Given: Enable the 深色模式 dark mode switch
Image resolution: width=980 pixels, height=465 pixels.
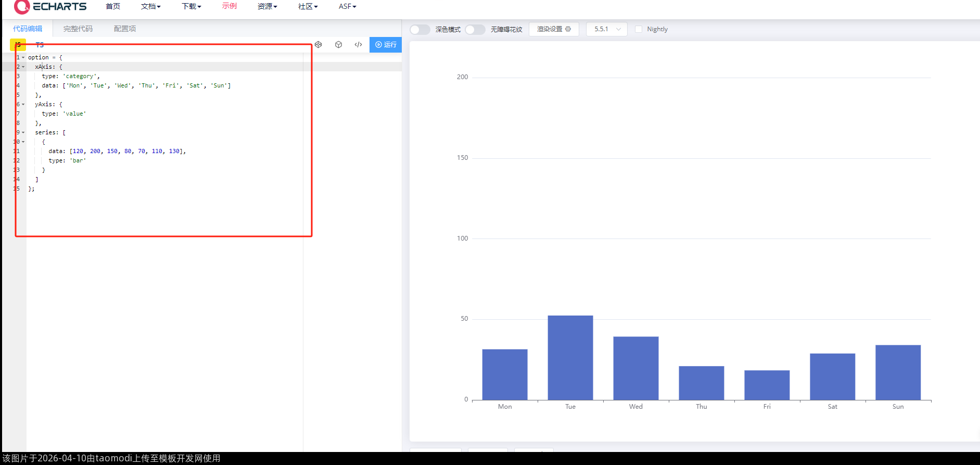Looking at the screenshot, I should 419,30.
